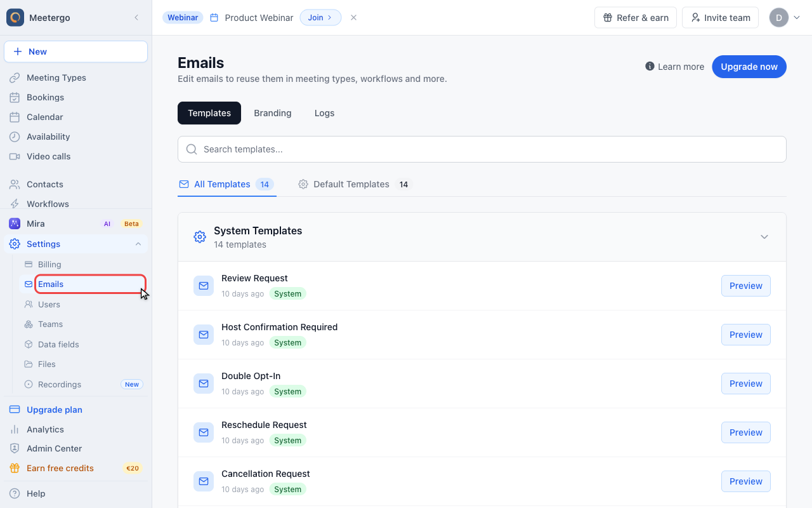Click the System tag on Reschedule Request
Image resolution: width=812 pixels, height=508 pixels.
287,441
